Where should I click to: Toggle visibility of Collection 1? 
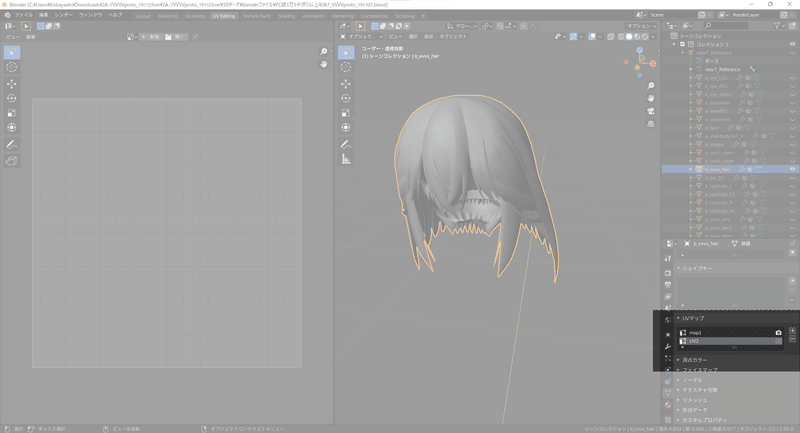pos(792,44)
